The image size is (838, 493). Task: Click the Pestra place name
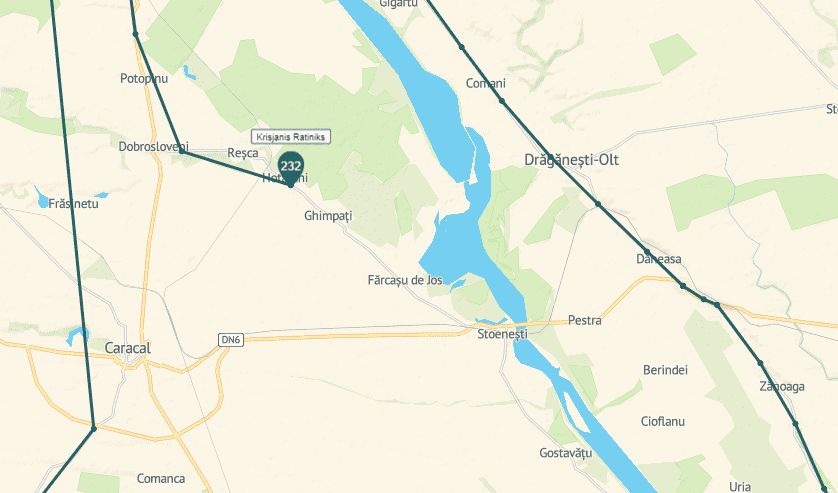[585, 320]
